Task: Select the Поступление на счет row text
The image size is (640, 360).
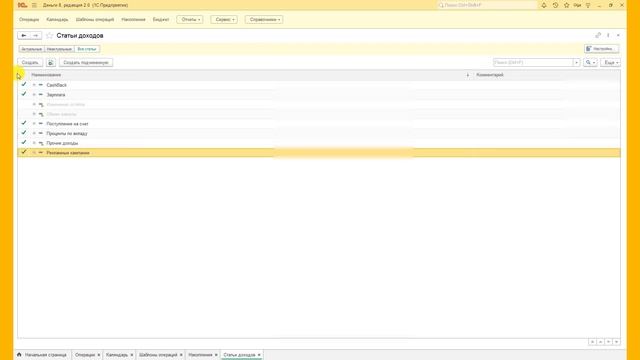Action: 67,124
